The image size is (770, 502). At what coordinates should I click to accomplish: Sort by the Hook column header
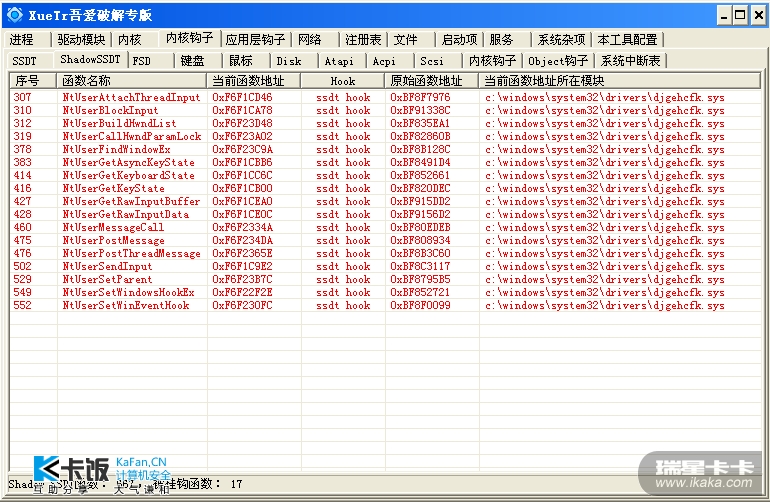click(342, 81)
